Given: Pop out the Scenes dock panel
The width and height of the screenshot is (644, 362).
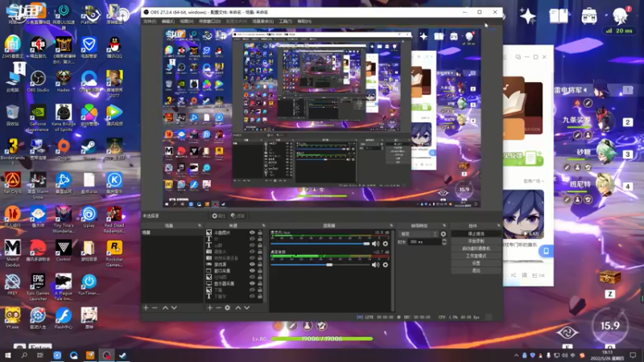Looking at the screenshot, I should point(199,225).
